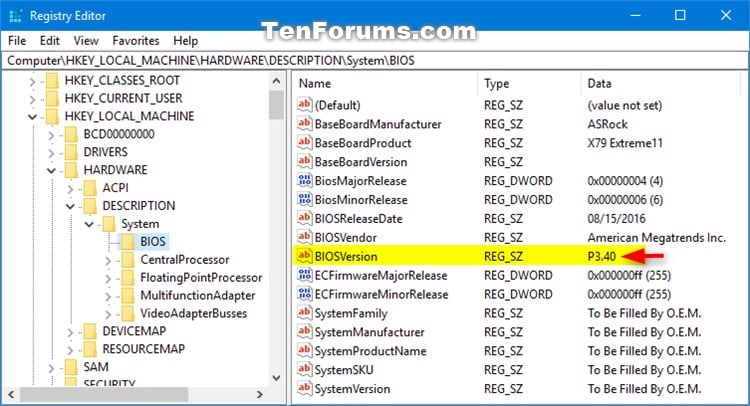The image size is (750, 406).
Task: Click the SystemManufacturer string value icon
Action: 304,331
